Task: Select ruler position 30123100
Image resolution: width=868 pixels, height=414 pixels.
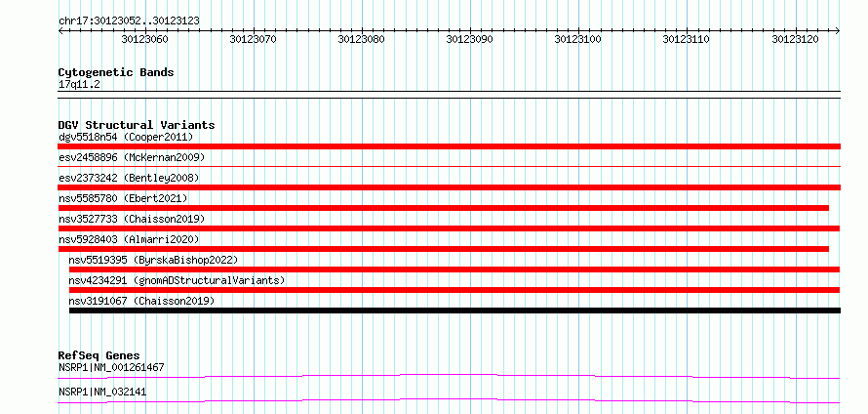Action: [578, 39]
